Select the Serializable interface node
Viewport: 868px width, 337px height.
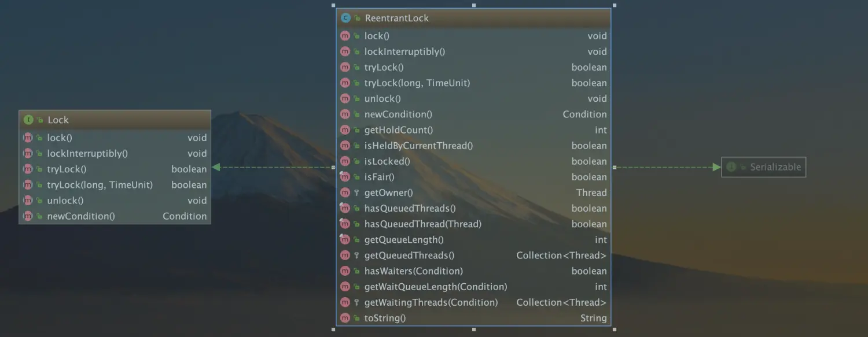coord(763,167)
